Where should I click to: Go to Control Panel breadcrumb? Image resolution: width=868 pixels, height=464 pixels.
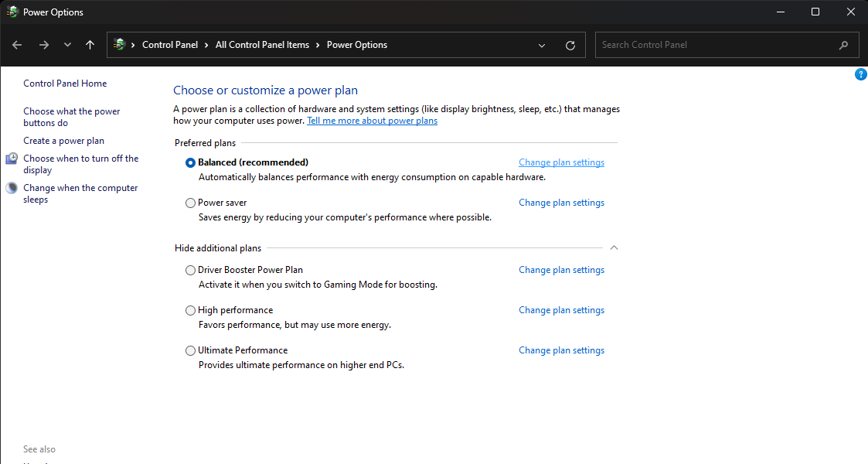[x=170, y=45]
